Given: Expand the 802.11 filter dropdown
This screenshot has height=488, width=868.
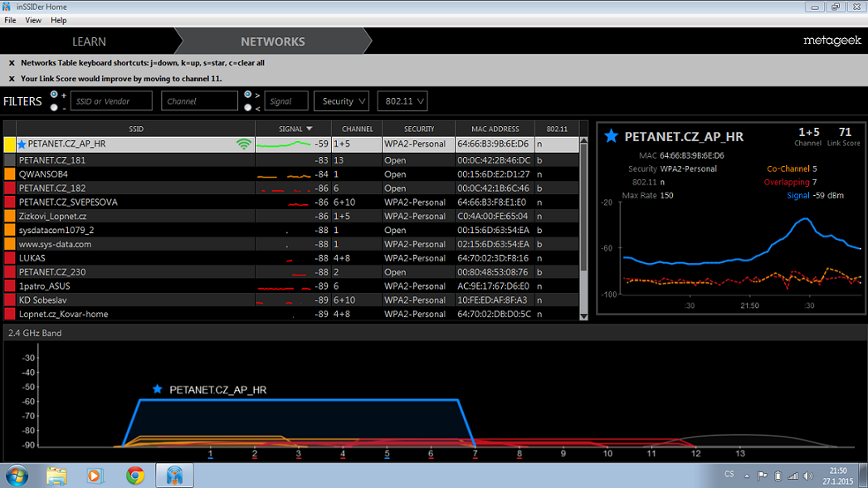Looking at the screenshot, I should point(402,101).
